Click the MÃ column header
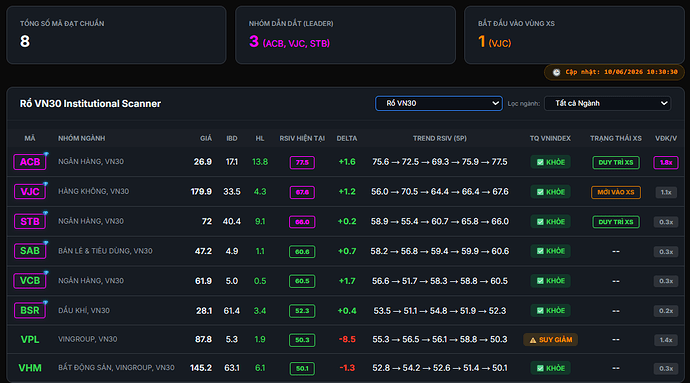 click(30, 138)
